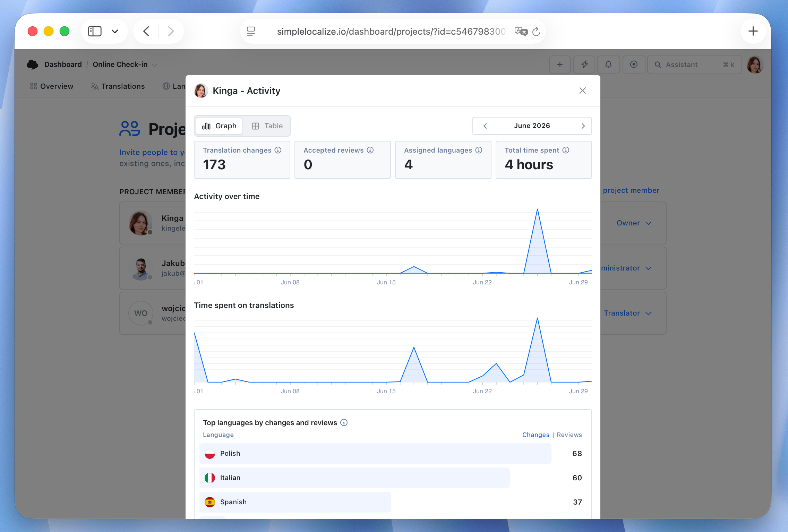Click the SimpleLocalize cloud logo
788x532 pixels.
33,65
